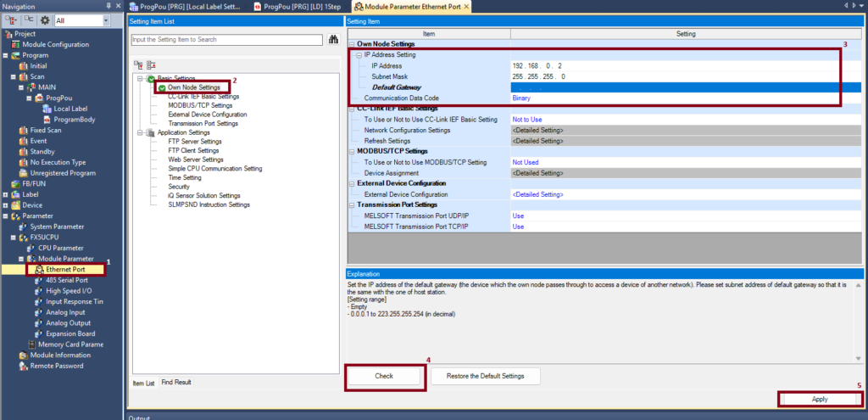
Task: Click the navigation options gear icon
Action: pos(45,20)
